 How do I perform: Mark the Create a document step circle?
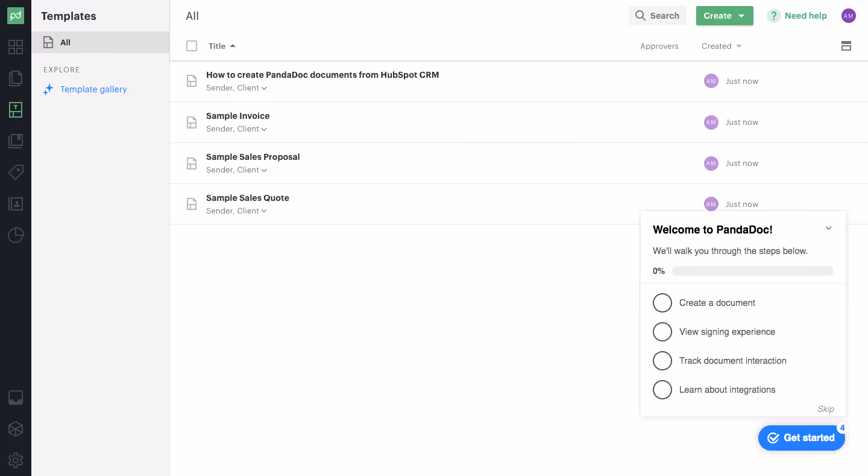point(662,303)
